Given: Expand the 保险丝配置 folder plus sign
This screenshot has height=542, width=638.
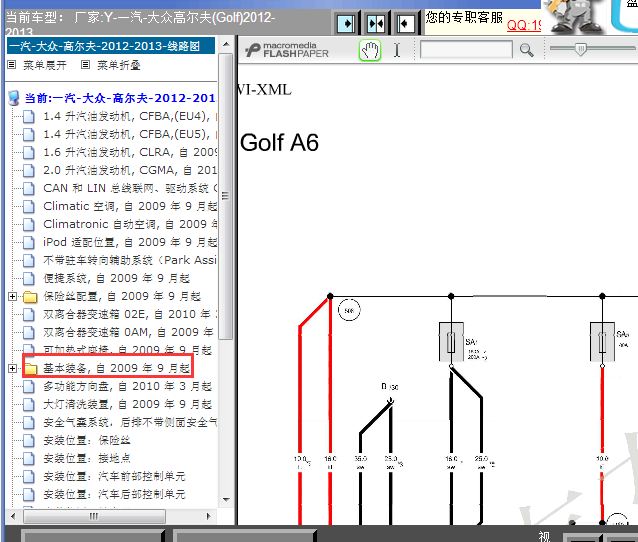Looking at the screenshot, I should point(12,297).
